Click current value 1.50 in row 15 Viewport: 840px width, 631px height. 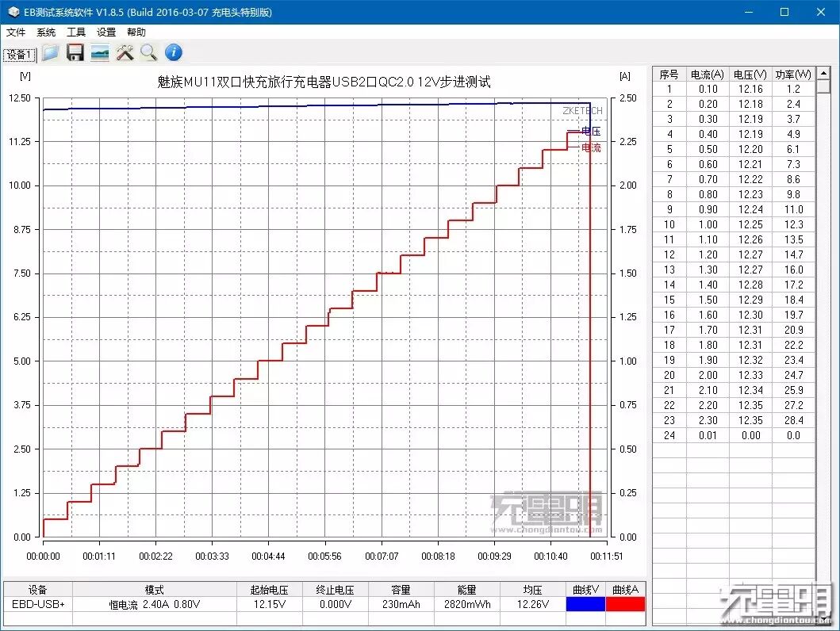(708, 300)
